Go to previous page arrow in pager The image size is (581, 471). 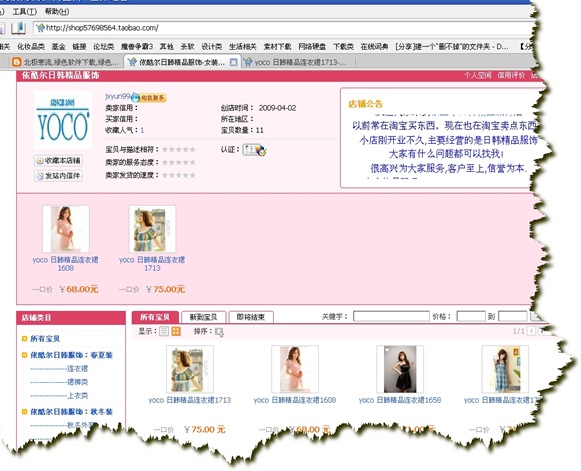(531, 331)
